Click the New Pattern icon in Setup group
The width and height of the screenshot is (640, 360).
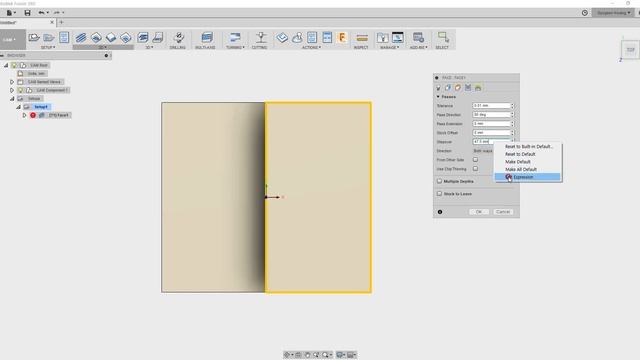[64, 38]
